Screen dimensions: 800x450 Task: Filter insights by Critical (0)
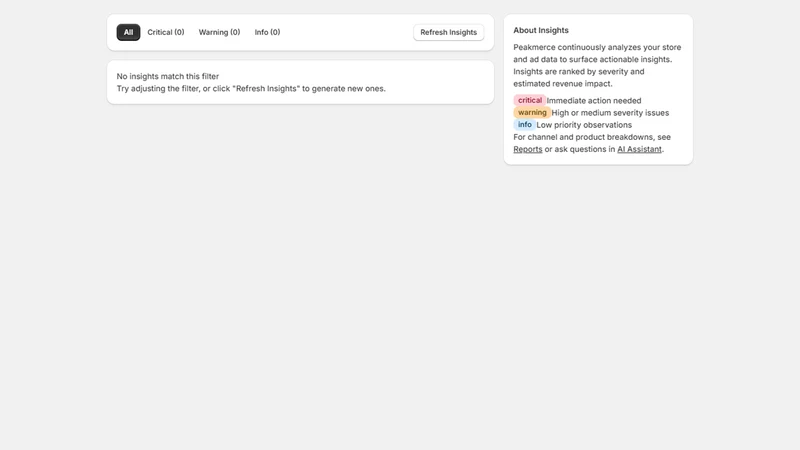point(166,32)
